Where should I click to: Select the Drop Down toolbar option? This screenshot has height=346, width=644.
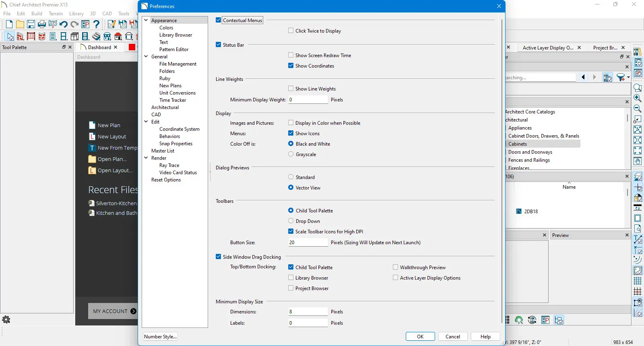(x=291, y=221)
